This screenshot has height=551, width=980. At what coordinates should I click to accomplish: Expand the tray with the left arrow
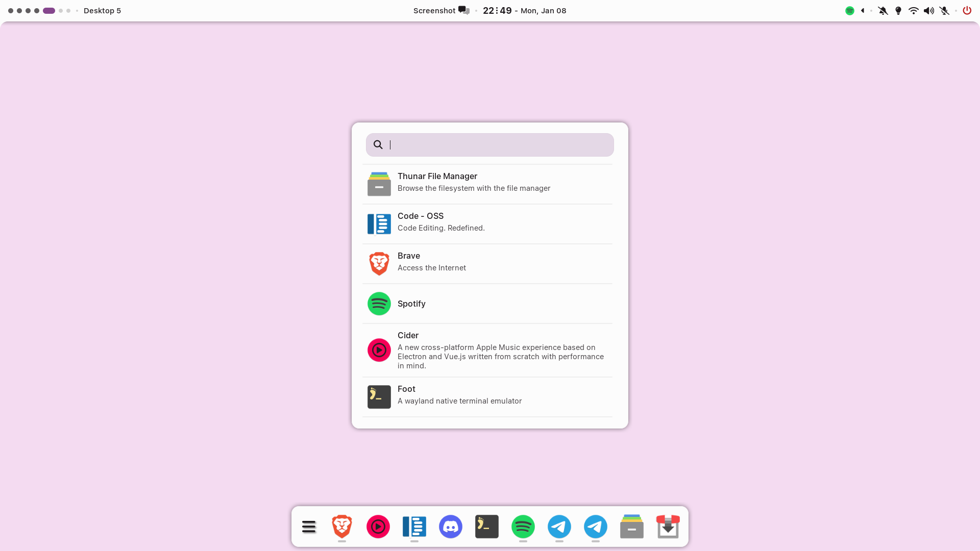pos(863,11)
